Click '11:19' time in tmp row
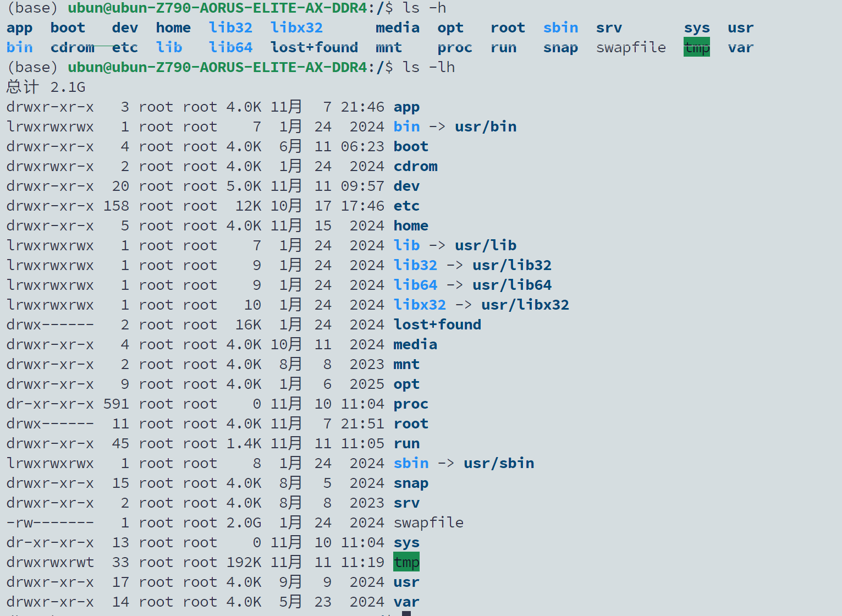Viewport: 842px width, 616px height. click(x=363, y=562)
